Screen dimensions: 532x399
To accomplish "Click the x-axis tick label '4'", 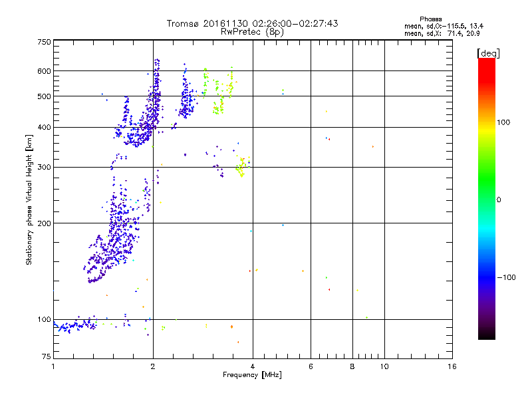I will pos(253,366).
